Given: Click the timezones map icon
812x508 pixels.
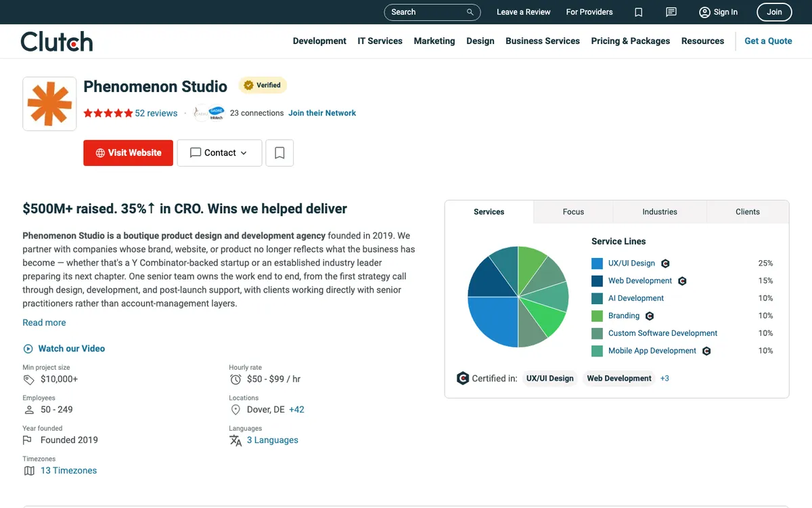Looking at the screenshot, I should click(29, 471).
